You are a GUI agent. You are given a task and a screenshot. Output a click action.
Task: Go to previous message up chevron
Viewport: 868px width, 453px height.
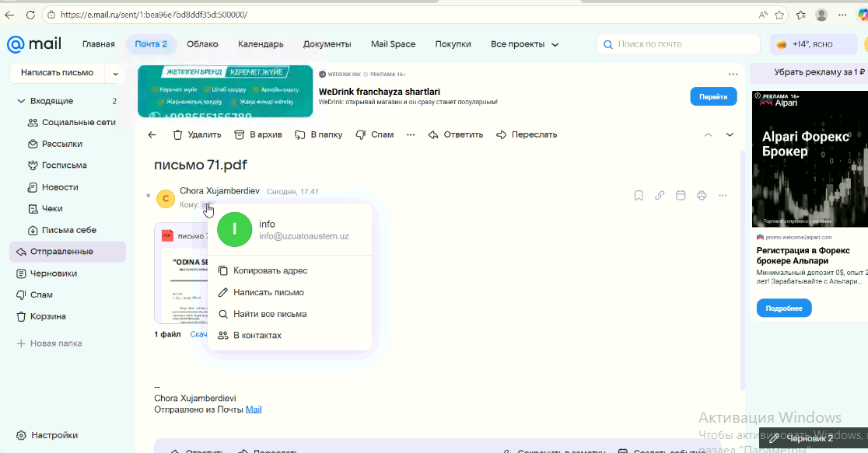[708, 134]
